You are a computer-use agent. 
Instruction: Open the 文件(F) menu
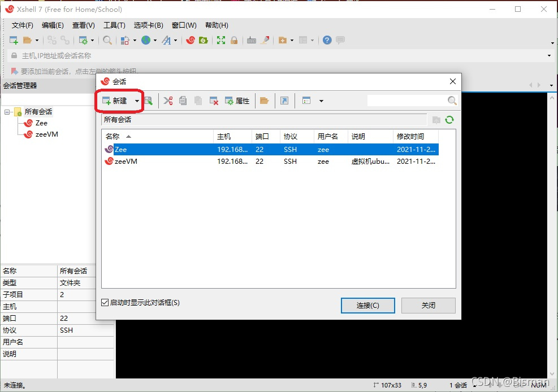(x=23, y=25)
